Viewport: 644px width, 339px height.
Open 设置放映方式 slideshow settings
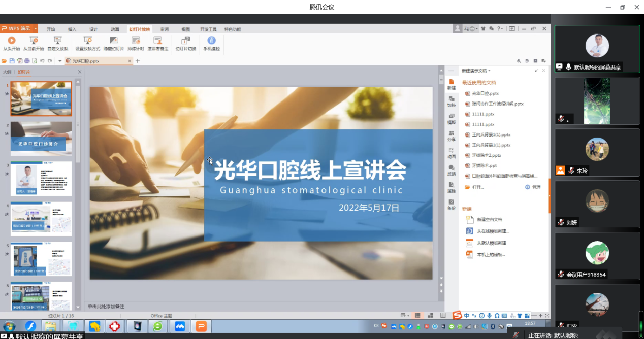tap(87, 41)
